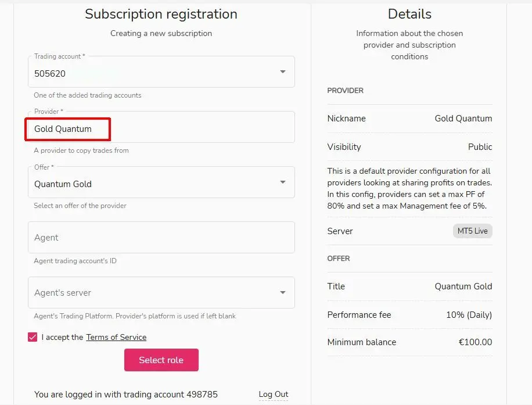Click the Public visibility value

480,146
